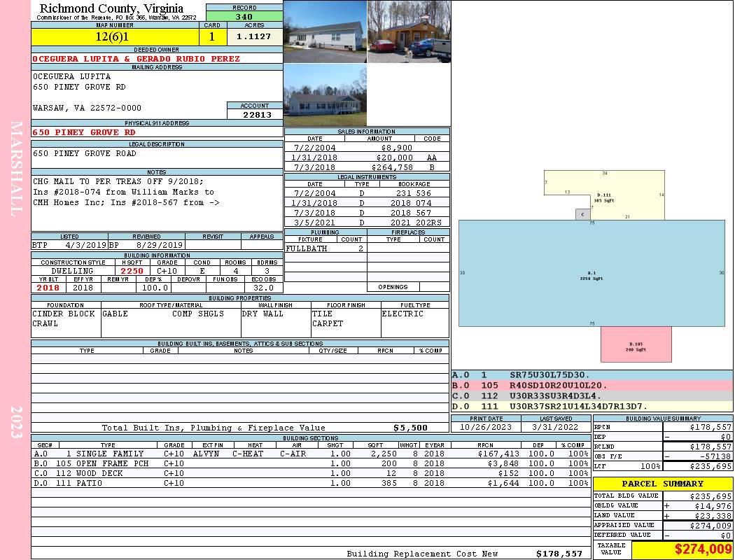The image size is (735, 560).
Task: Click Total Built Ins value $5,500
Action: (x=410, y=428)
